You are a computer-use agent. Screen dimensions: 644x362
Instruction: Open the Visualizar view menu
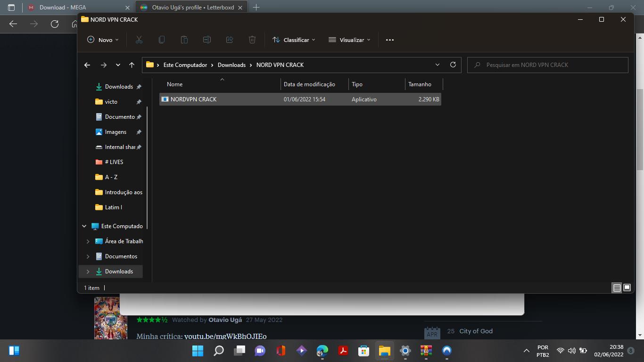tap(349, 40)
